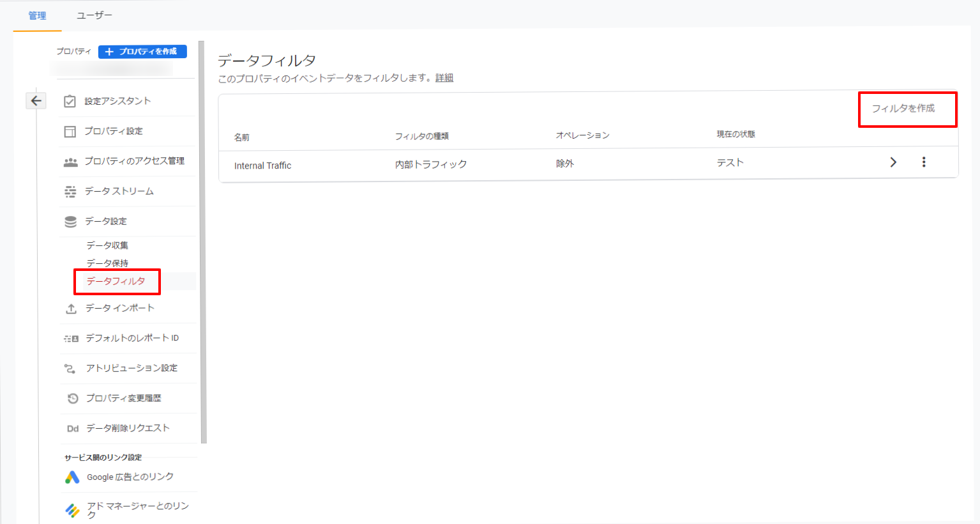Viewport: 980px width, 524px height.
Task: Click the Dd icon for データ削除リクエスト
Action: point(73,428)
